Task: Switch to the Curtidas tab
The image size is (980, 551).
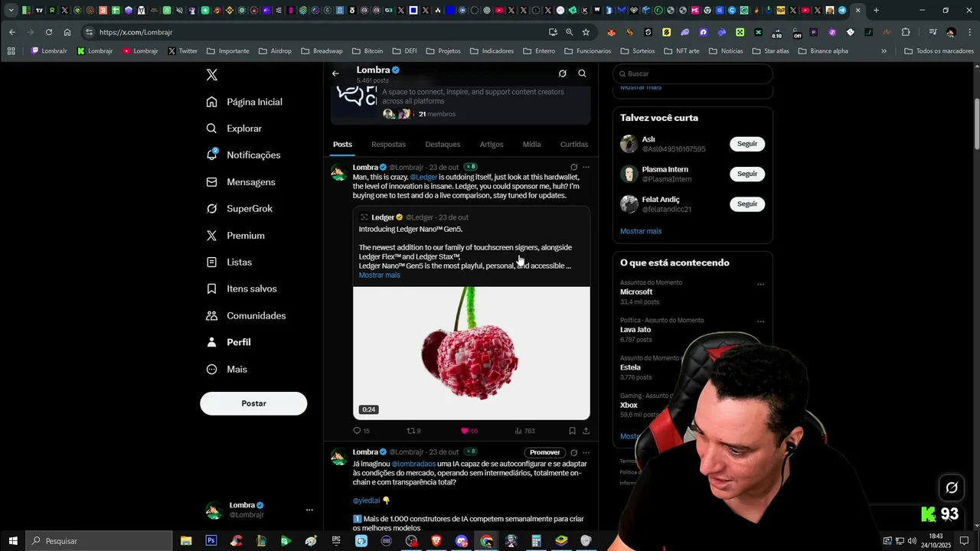Action: (574, 144)
